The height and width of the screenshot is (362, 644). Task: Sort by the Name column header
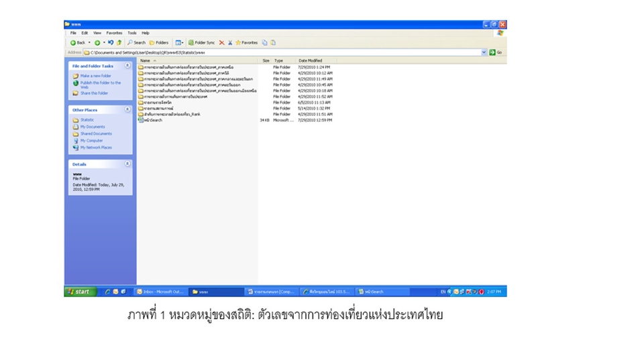pos(198,61)
